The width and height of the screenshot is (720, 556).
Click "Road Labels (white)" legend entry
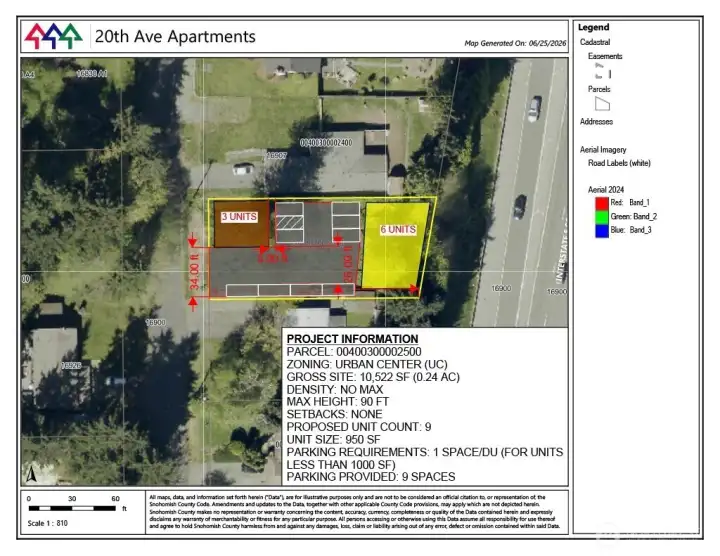[619, 163]
